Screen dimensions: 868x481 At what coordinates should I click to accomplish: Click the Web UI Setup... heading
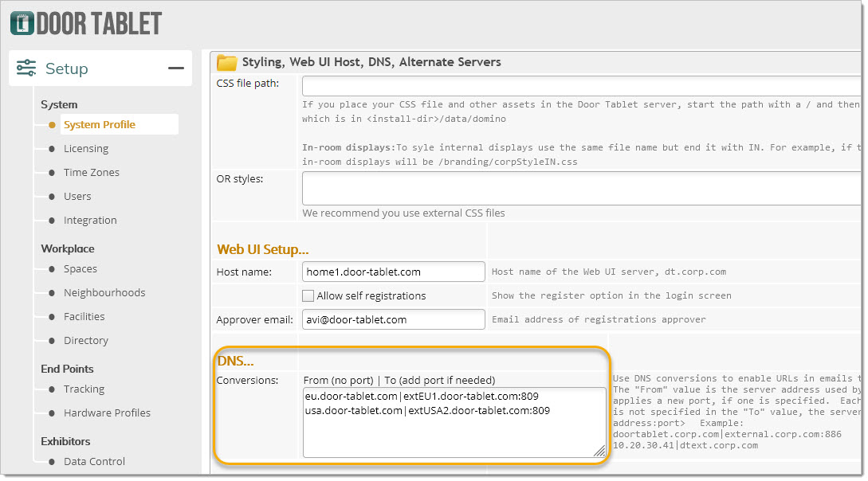(263, 249)
